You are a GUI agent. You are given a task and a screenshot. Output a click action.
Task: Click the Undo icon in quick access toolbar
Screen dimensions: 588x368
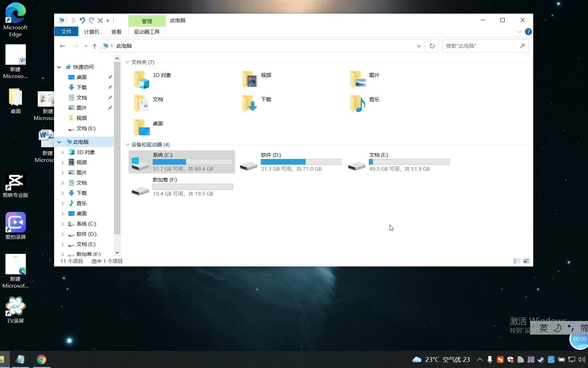[82, 20]
